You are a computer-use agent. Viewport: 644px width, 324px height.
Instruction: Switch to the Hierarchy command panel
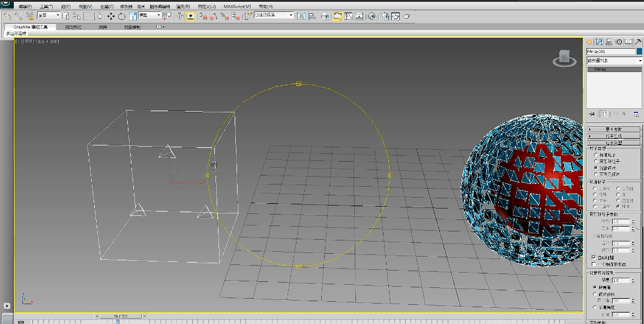click(609, 42)
